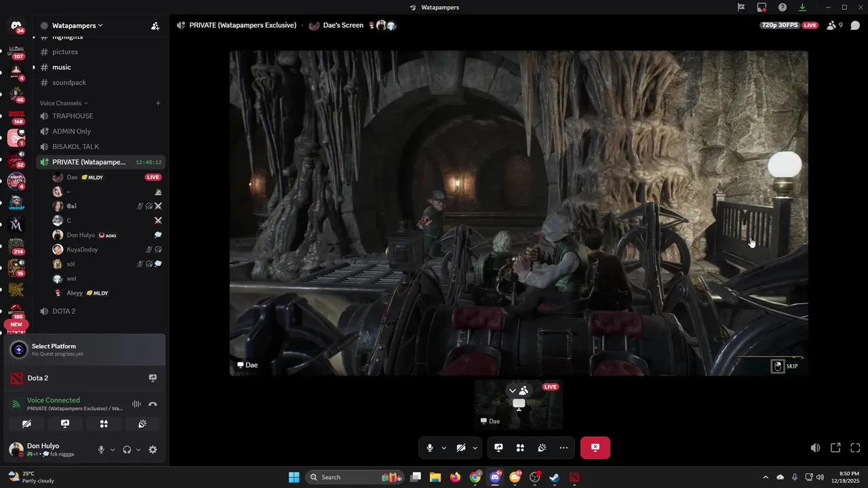Expand camera options arrow in call controls
This screenshot has width=868, height=488.
point(475,448)
